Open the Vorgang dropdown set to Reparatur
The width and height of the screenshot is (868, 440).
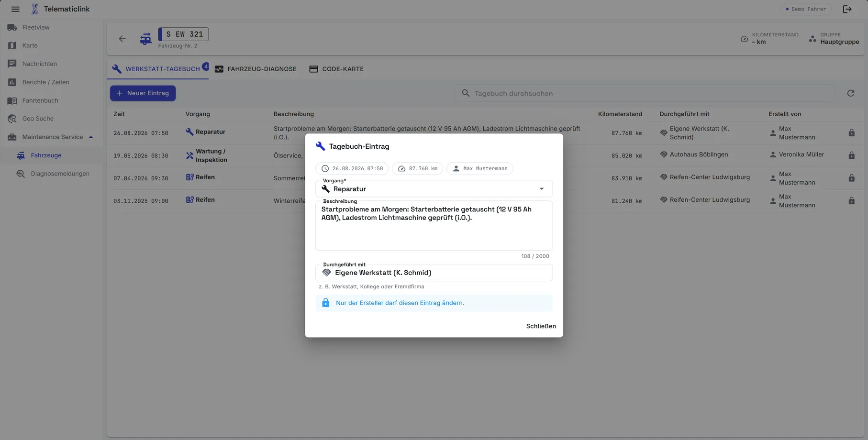pyautogui.click(x=434, y=189)
